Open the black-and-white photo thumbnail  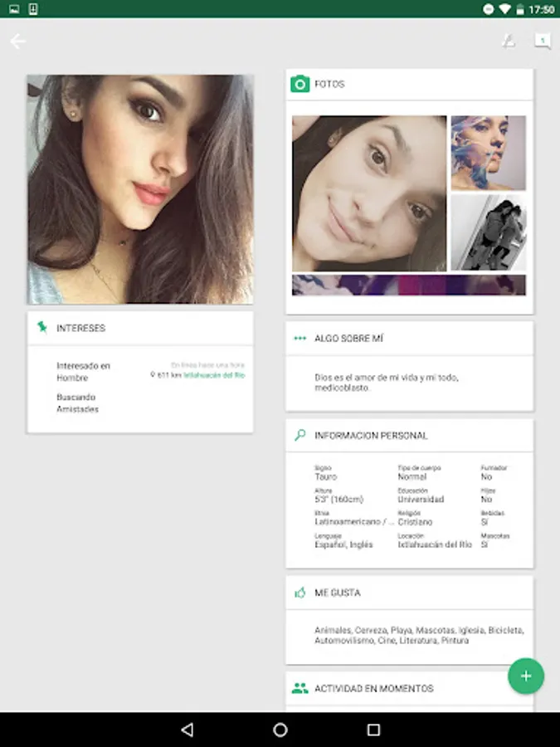tap(489, 233)
